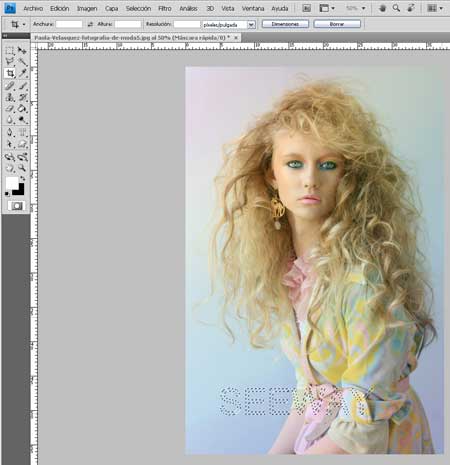Click the Zoom magnifier in application bar
This screenshot has width=450, height=465.
396,8
